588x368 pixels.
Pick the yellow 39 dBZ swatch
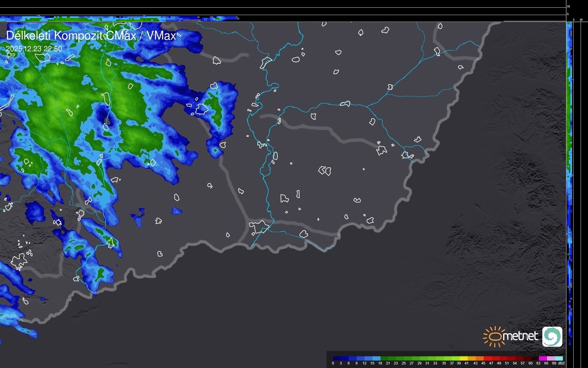pyautogui.click(x=464, y=358)
